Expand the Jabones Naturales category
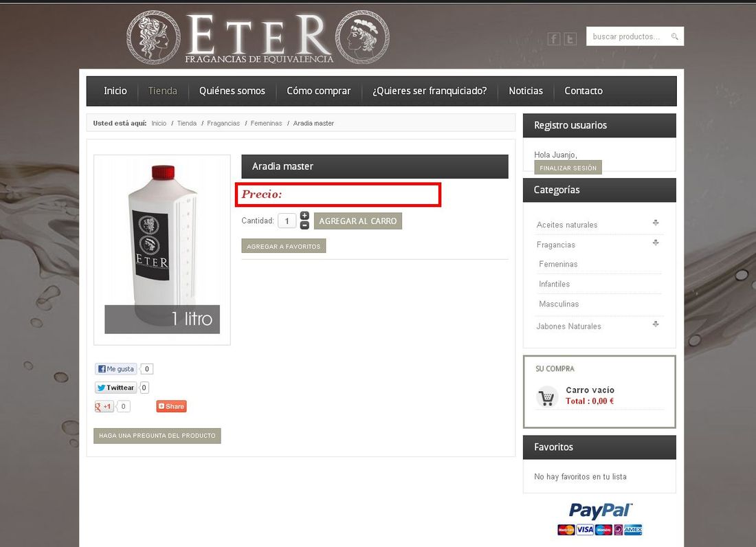Image resolution: width=756 pixels, height=547 pixels. 656,324
